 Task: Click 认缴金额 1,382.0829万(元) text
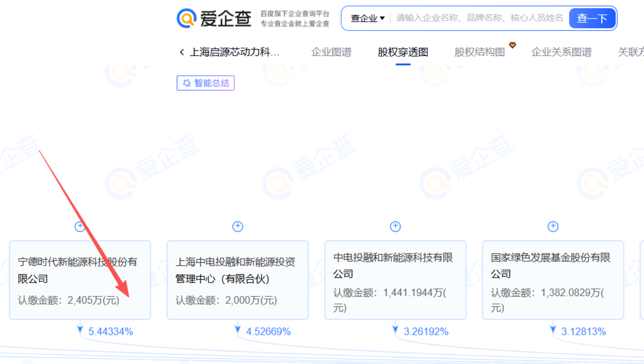547,300
